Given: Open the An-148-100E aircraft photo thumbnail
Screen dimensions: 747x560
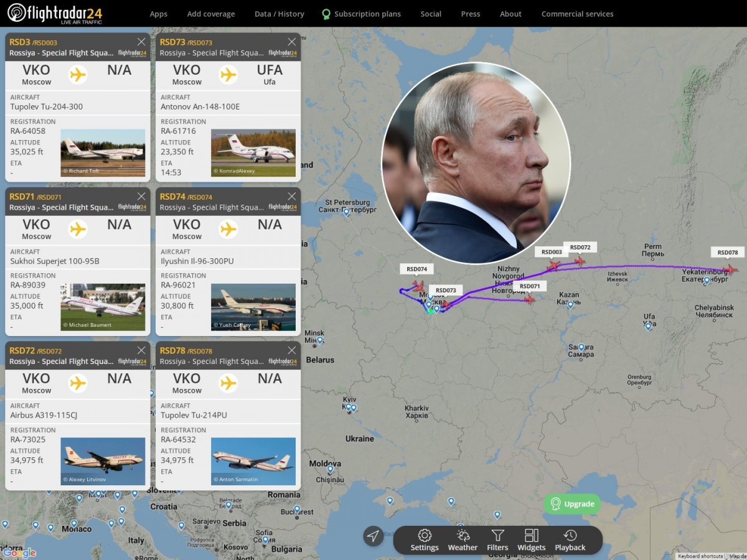Looking at the screenshot, I should (x=253, y=152).
